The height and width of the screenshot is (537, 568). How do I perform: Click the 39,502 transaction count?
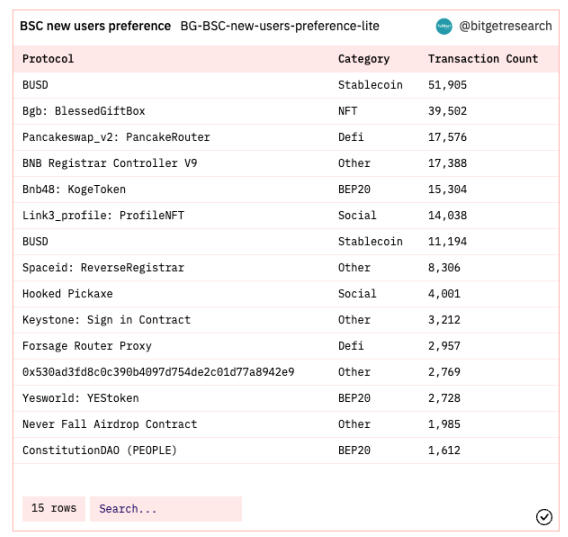pyautogui.click(x=447, y=111)
